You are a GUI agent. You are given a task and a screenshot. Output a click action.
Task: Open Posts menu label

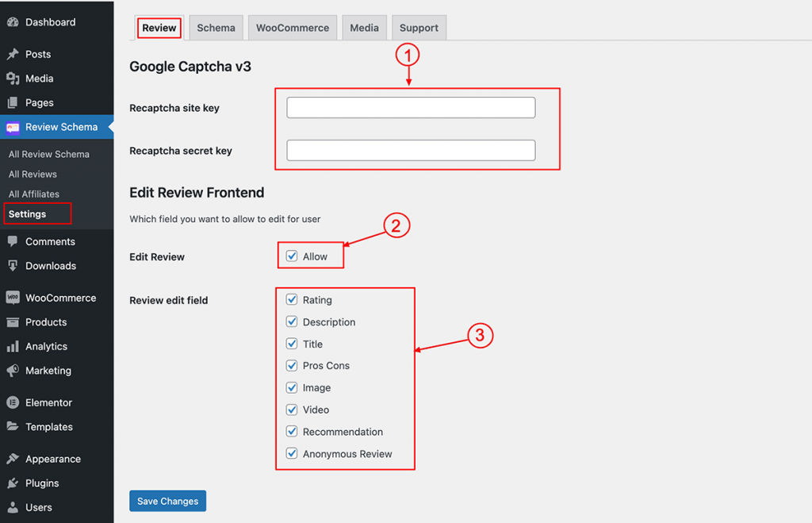tap(38, 54)
